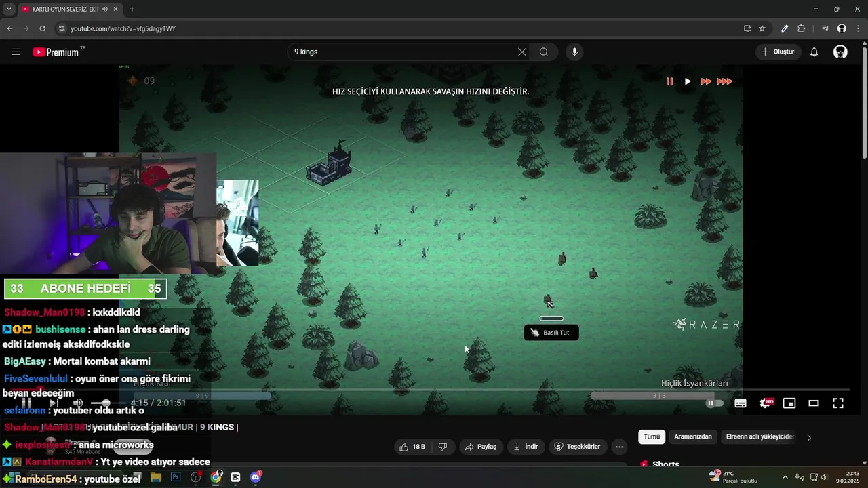The width and height of the screenshot is (868, 488).
Task: Clear the '9 kings' search text
Action: pos(522,52)
